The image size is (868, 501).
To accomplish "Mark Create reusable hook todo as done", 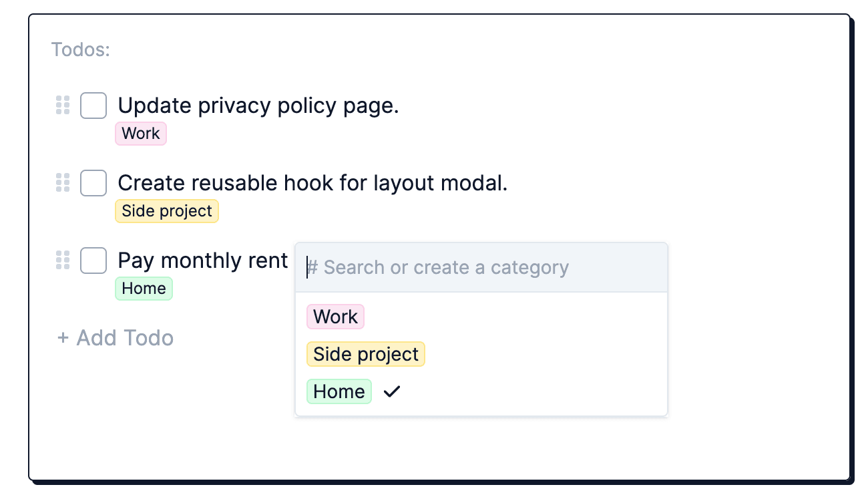I will (93, 183).
